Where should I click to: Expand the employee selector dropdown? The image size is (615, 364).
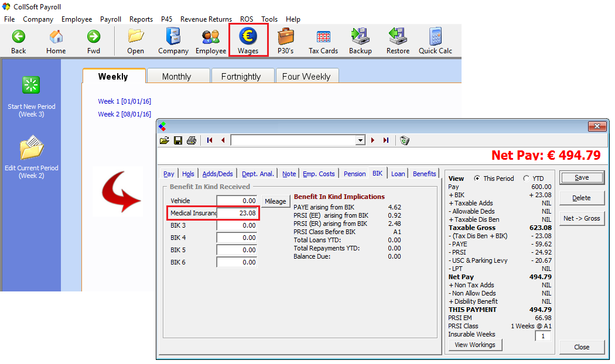(360, 140)
